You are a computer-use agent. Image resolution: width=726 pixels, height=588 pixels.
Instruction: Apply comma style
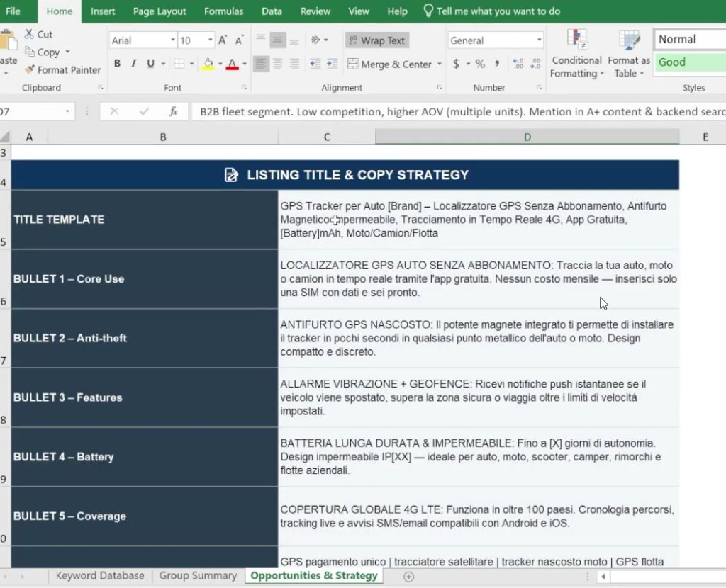tap(497, 64)
